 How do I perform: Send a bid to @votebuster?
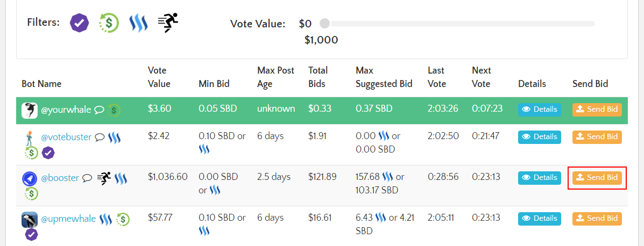click(x=597, y=136)
